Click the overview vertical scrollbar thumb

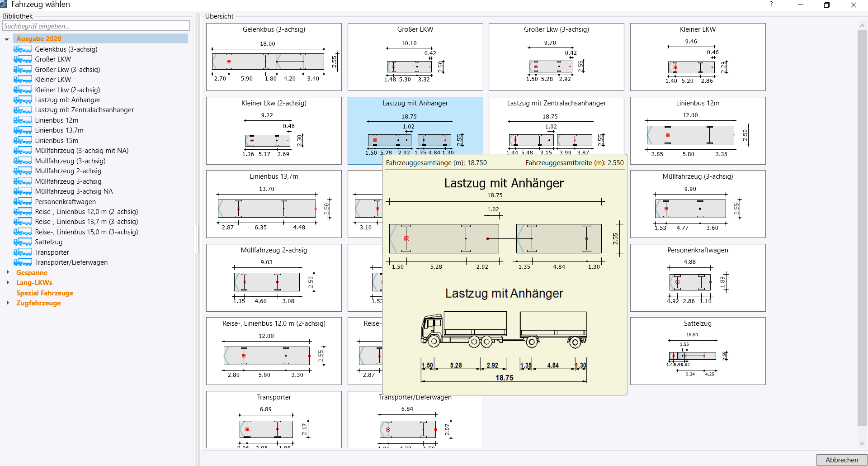pos(862,228)
